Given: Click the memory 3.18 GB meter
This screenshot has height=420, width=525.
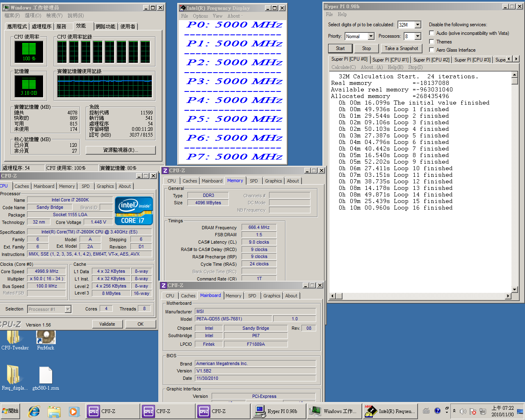Looking at the screenshot, I should click(29, 86).
